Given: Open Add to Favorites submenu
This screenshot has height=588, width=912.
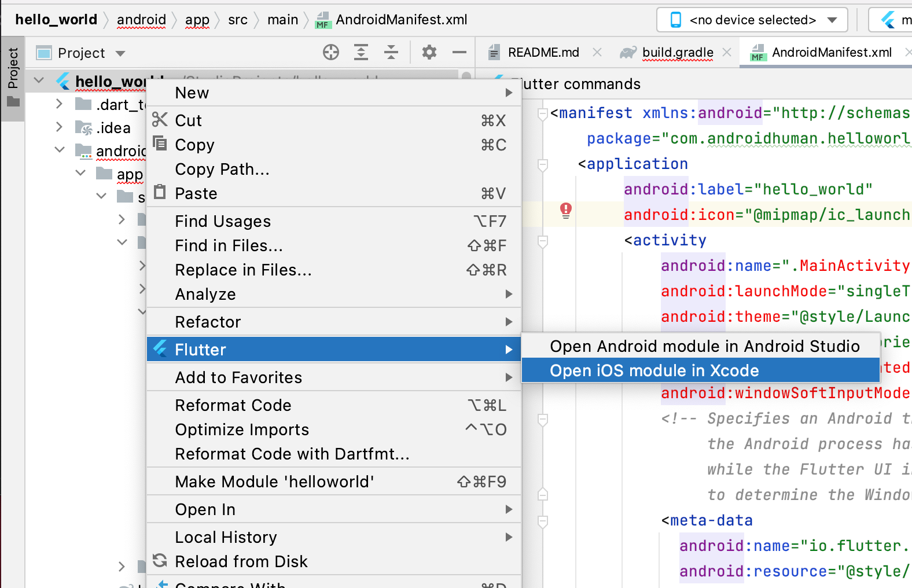Looking at the screenshot, I should [x=334, y=377].
